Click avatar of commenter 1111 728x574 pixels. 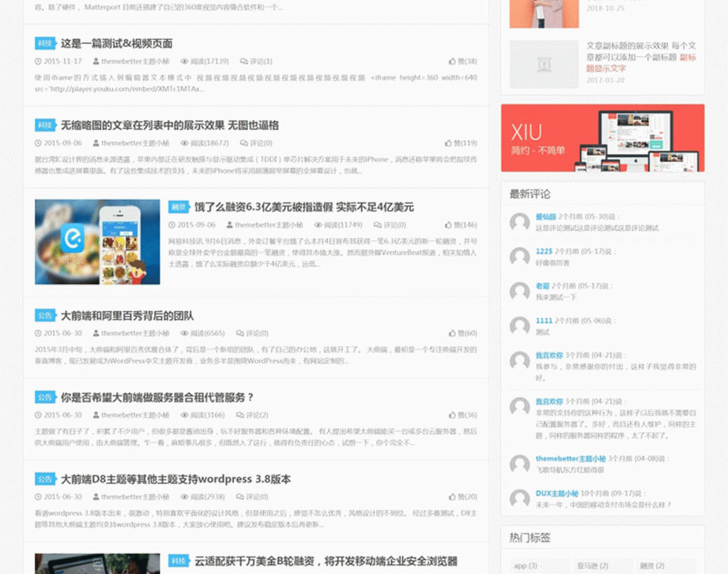click(x=520, y=326)
